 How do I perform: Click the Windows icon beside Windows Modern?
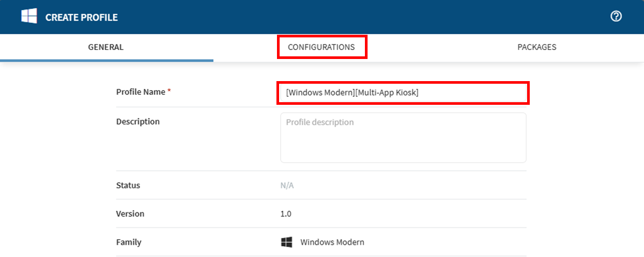[x=286, y=242]
